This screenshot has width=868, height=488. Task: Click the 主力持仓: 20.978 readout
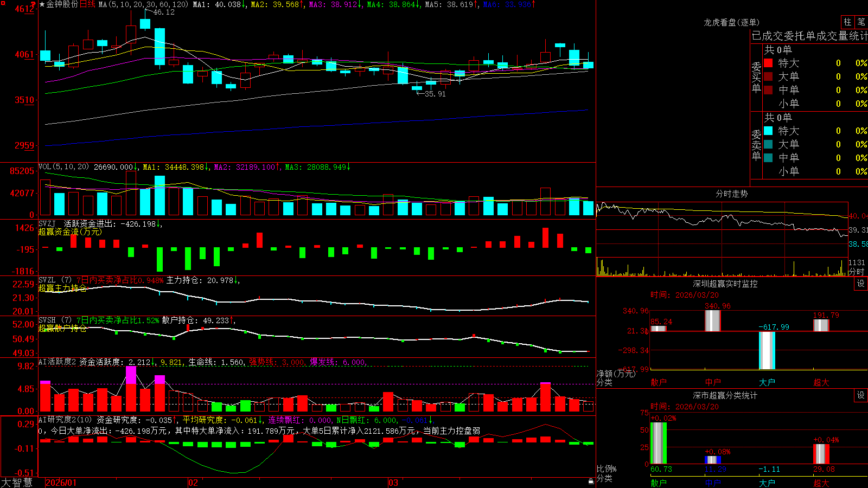[x=203, y=280]
